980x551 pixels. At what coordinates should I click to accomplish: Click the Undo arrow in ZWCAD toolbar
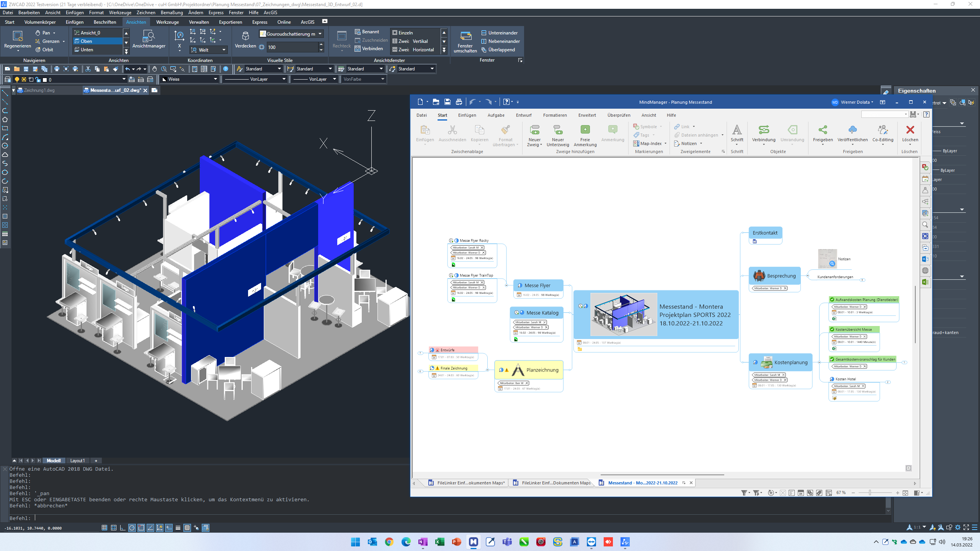click(127, 69)
